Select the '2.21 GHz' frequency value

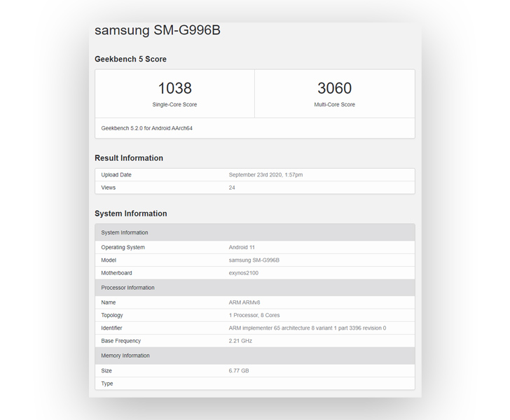pyautogui.click(x=240, y=341)
